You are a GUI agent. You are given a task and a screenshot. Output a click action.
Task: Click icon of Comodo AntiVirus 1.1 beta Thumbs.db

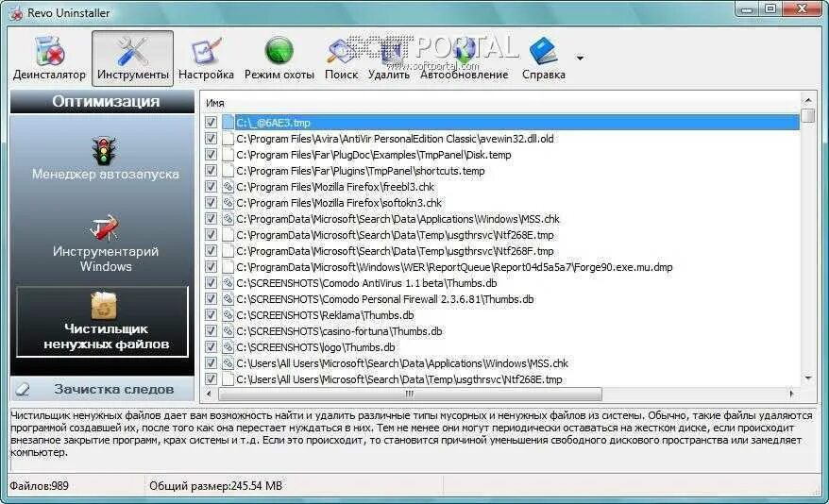click(228, 283)
